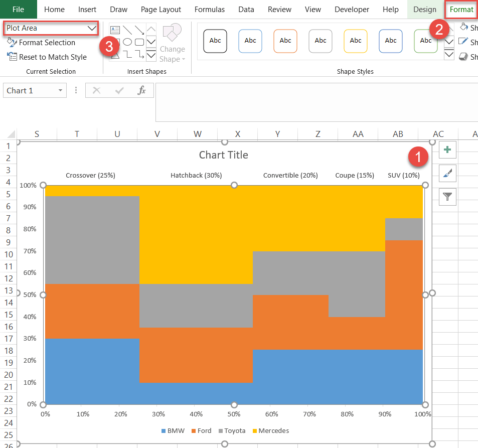Expand the Plot Area chart elements dropdown
Screen dimensions: 478x448
click(x=92, y=29)
